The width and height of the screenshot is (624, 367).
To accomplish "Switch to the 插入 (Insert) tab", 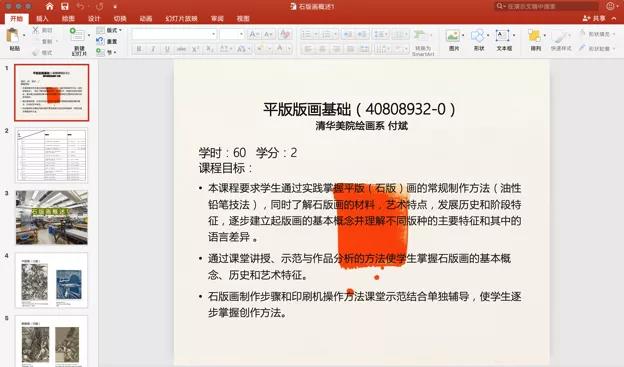I will point(42,18).
